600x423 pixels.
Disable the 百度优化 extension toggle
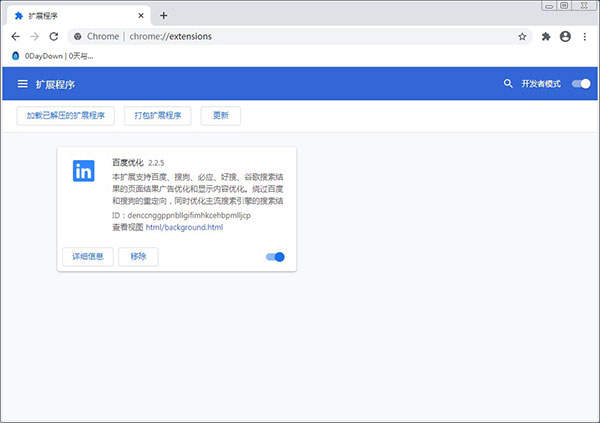(x=275, y=257)
